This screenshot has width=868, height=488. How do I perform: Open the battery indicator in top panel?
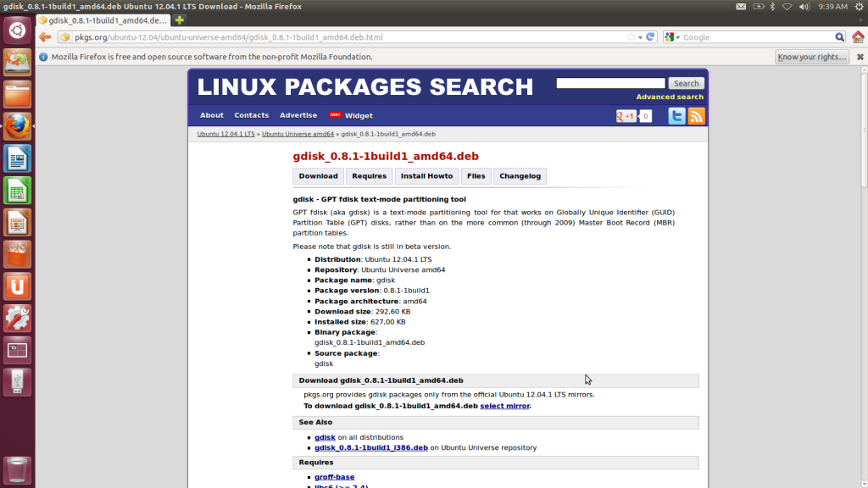pos(759,7)
